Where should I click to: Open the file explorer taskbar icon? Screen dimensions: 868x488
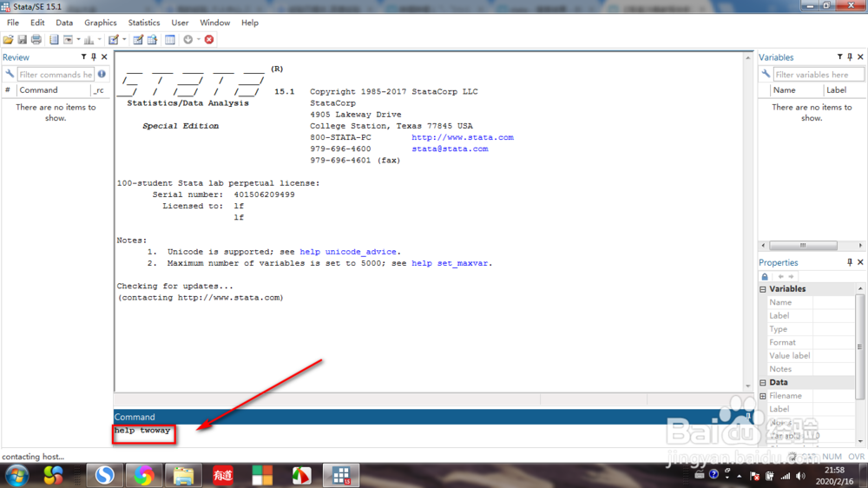(183, 475)
